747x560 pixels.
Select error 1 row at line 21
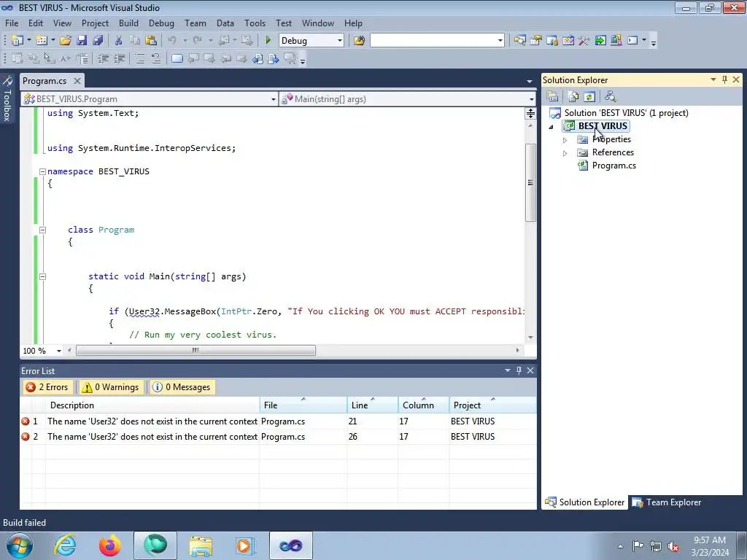[278, 421]
